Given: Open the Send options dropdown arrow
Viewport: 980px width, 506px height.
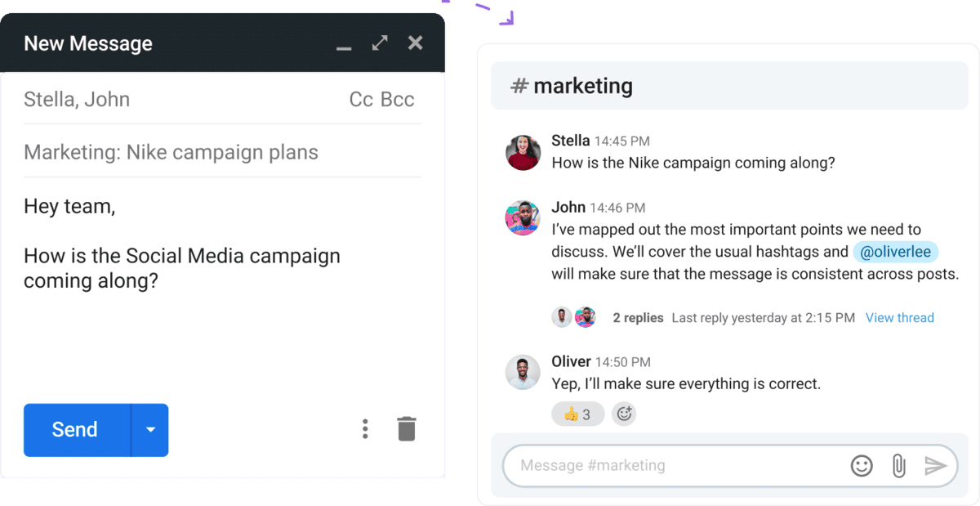Looking at the screenshot, I should pyautogui.click(x=149, y=430).
